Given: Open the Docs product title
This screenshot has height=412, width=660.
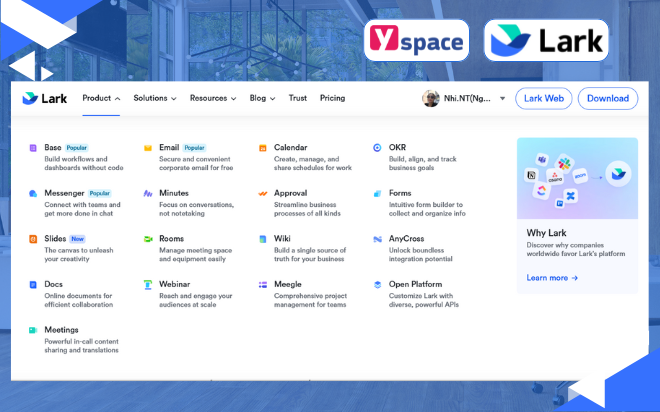Looking at the screenshot, I should coord(53,284).
